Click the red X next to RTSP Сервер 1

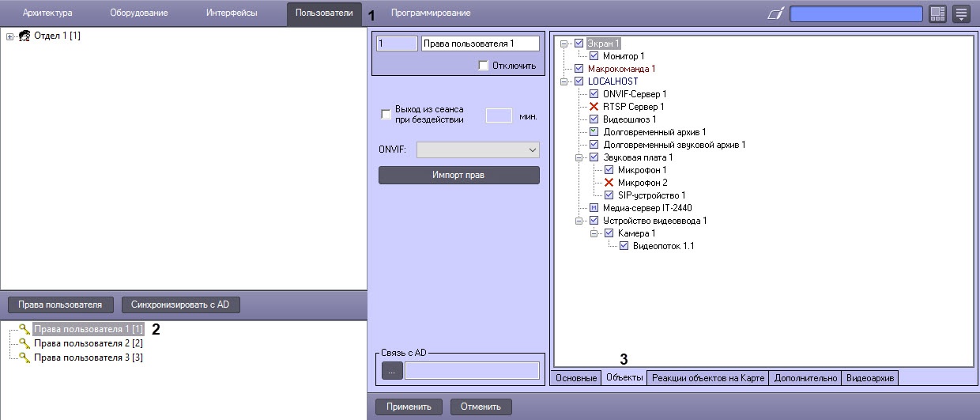pos(594,107)
